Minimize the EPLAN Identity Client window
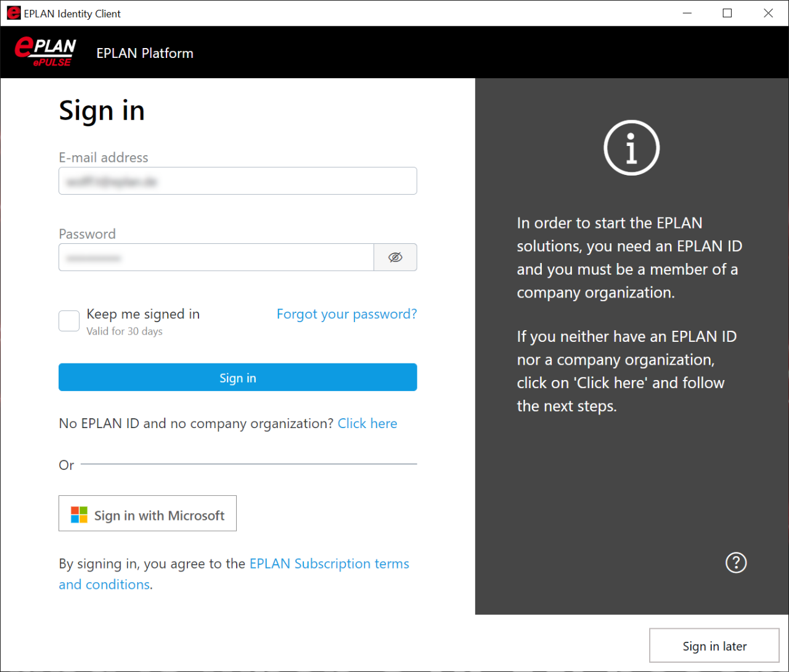This screenshot has height=672, width=789. pos(687,12)
